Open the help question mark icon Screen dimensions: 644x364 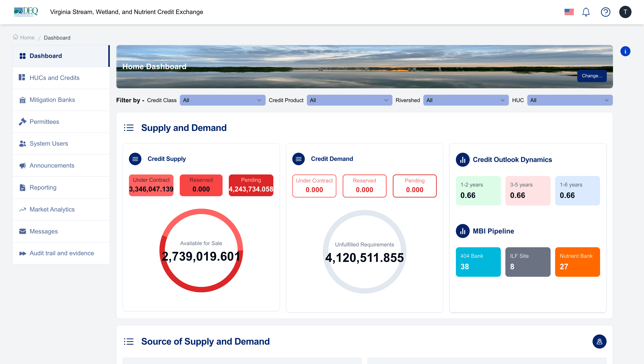pos(605,12)
